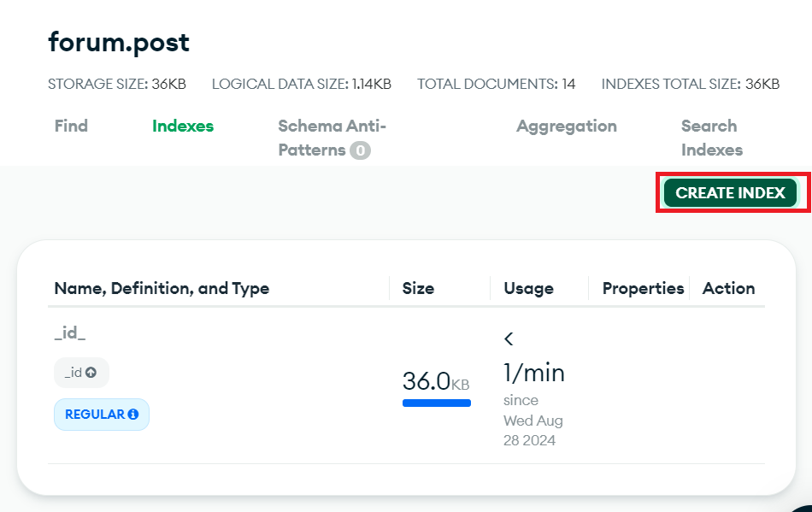This screenshot has height=512, width=812.
Task: Click the _id_ index name
Action: pyautogui.click(x=70, y=333)
